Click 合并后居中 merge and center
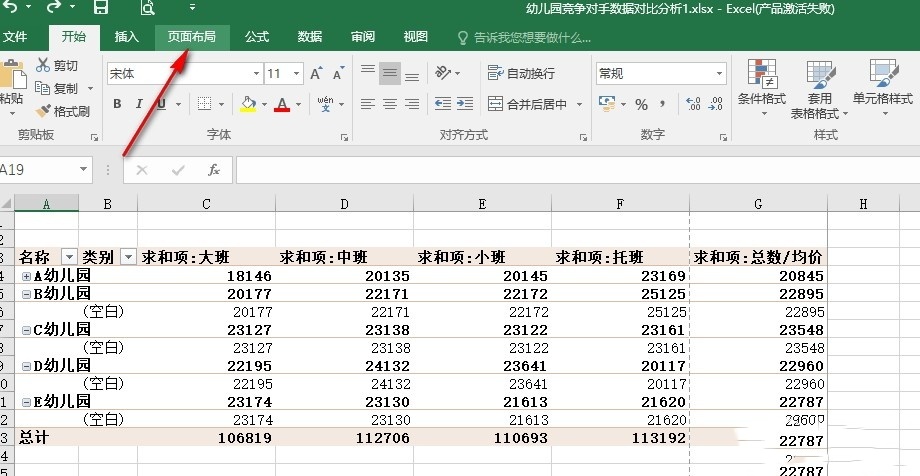This screenshot has height=476, width=920. [527, 104]
